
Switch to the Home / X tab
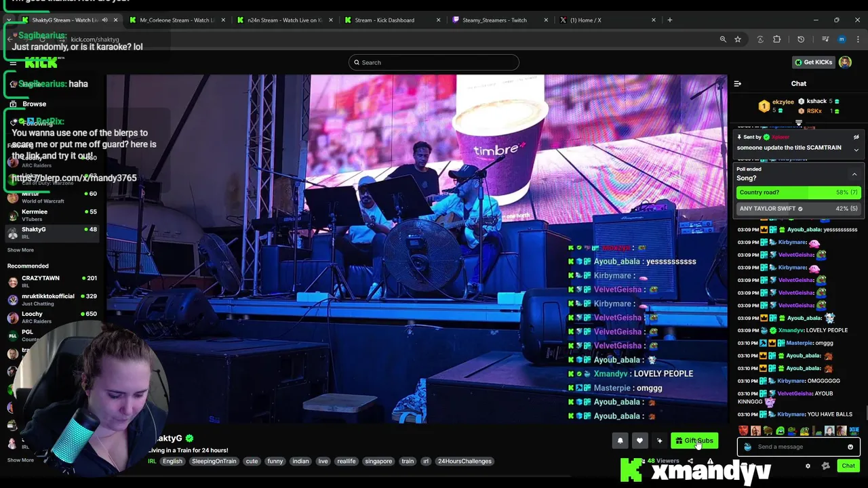(606, 20)
